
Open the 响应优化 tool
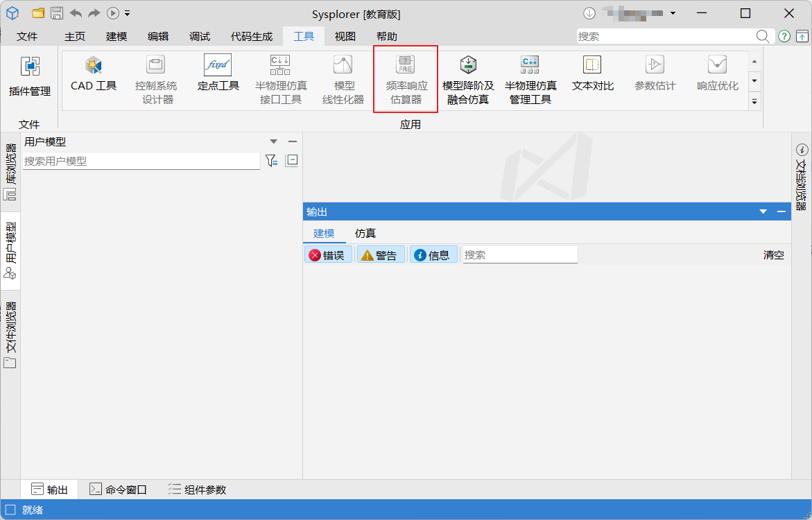point(717,74)
